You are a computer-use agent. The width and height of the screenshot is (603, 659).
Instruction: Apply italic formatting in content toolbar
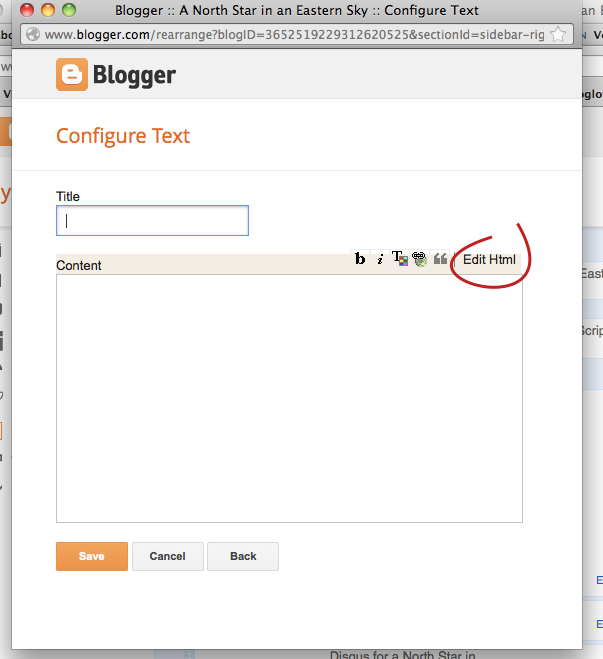pyautogui.click(x=380, y=259)
